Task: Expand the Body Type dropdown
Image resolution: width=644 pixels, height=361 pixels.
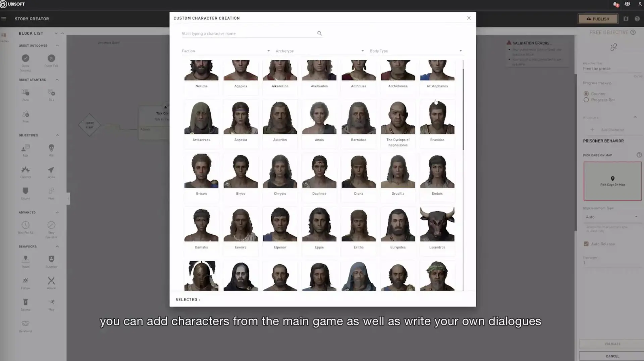Action: (x=416, y=51)
